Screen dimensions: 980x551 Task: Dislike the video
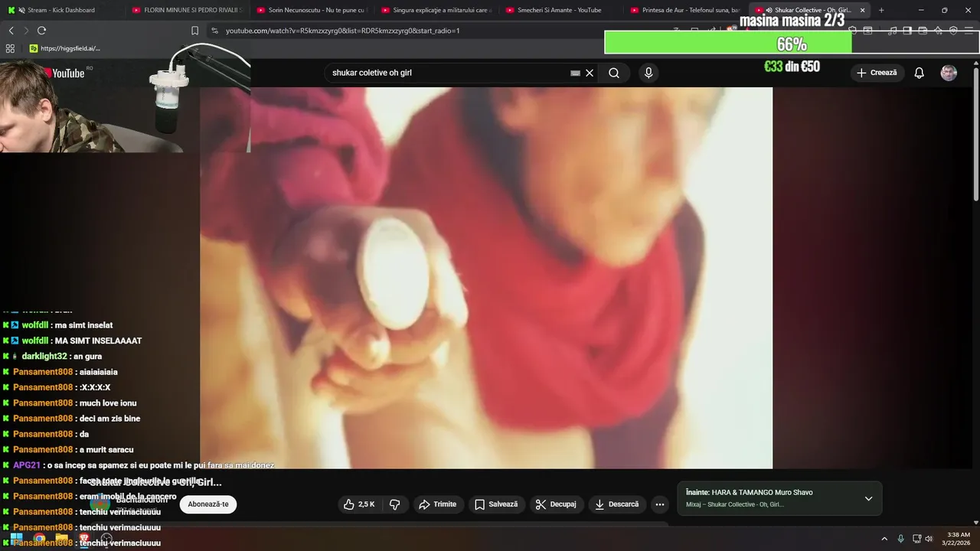click(395, 504)
